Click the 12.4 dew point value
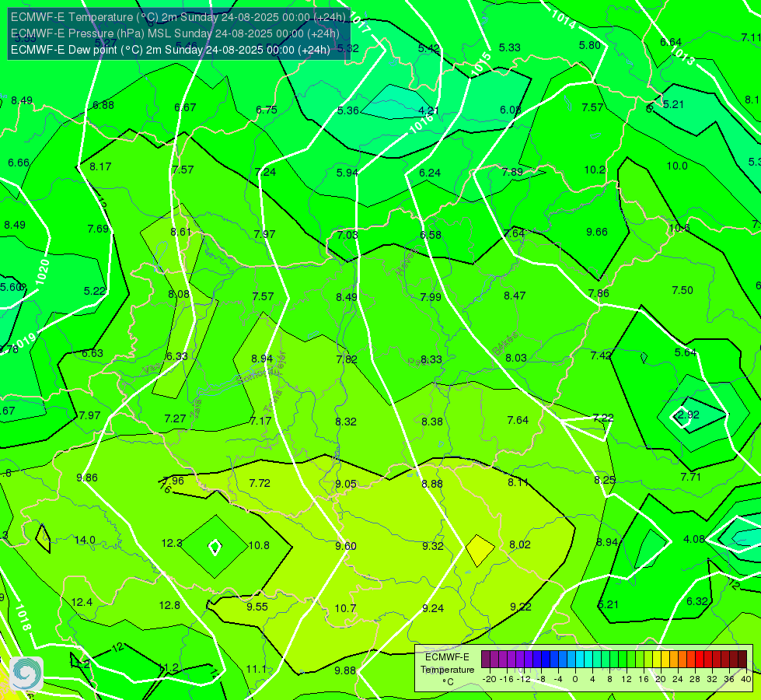Image resolution: width=761 pixels, height=700 pixels. 82,602
